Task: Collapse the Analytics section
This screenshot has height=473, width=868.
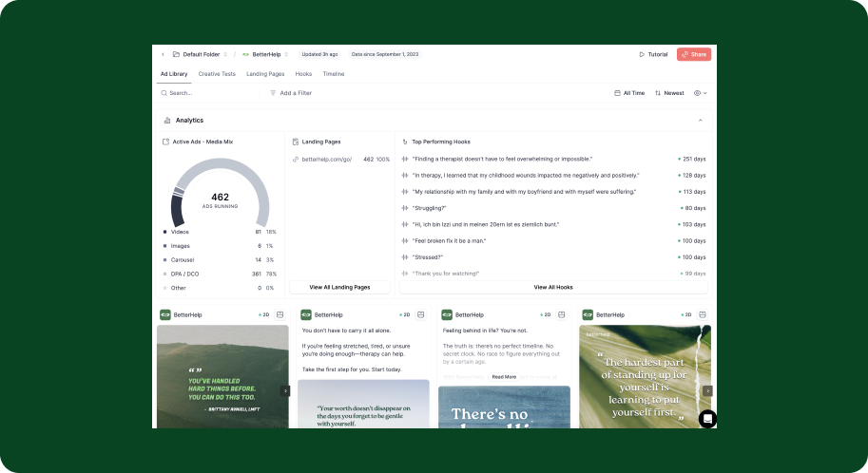Action: 701,120
